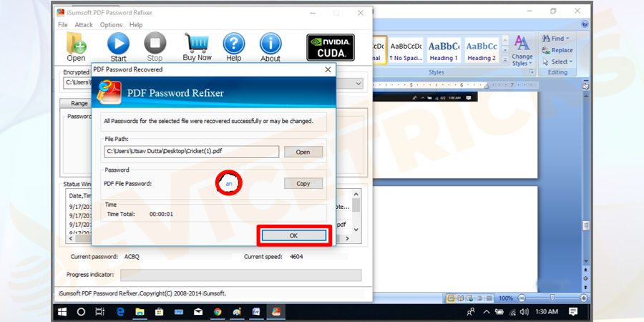Expand the styles gallery More arrow
This screenshot has width=644, height=322.
pos(505,59)
